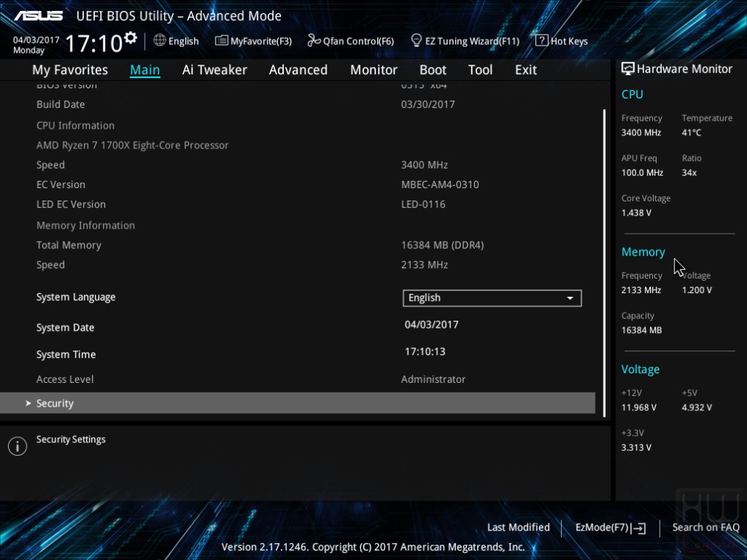Click the 1.438 V core voltage reading
Screen dimensions: 747x560
636,213
